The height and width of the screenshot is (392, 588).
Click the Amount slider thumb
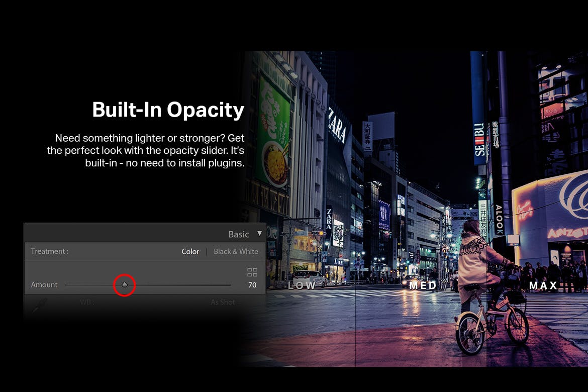pyautogui.click(x=125, y=285)
